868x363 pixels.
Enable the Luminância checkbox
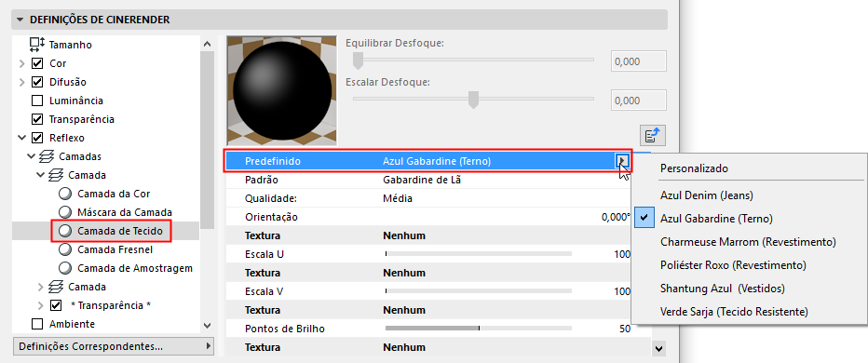[37, 101]
